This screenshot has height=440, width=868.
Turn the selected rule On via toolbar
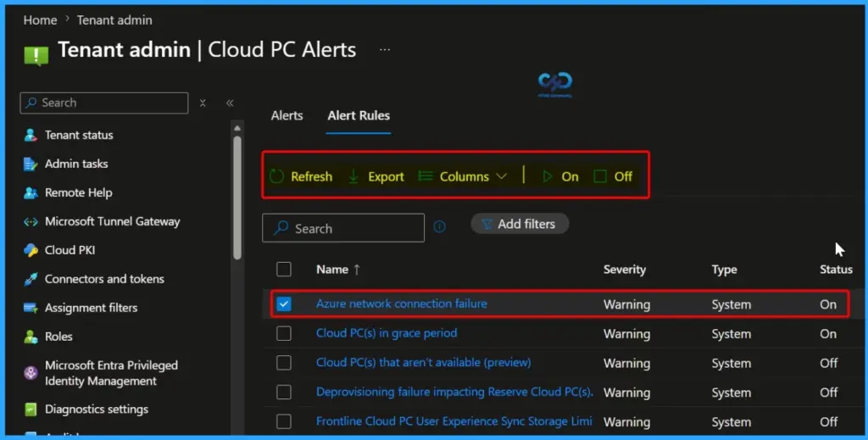tap(559, 176)
